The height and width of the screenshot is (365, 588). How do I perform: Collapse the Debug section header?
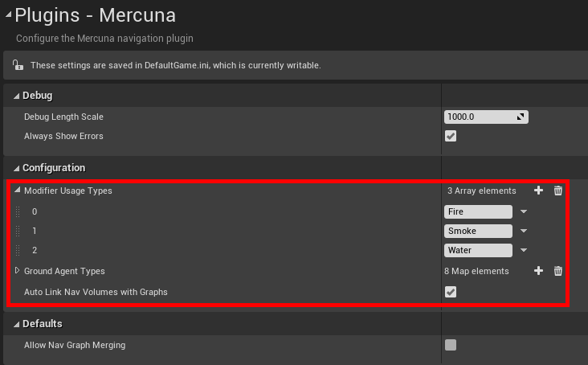click(x=16, y=96)
